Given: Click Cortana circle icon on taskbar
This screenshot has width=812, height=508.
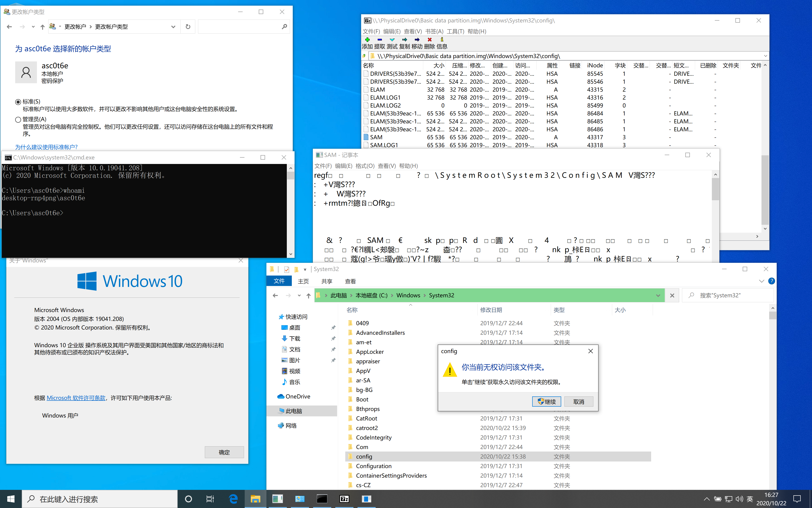Looking at the screenshot, I should pyautogui.click(x=188, y=499).
